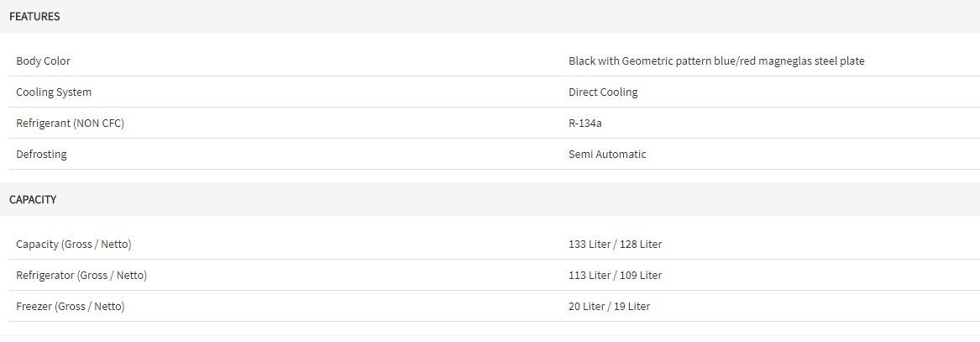Image resolution: width=980 pixels, height=342 pixels.
Task: Click the 20 Liter / 19 Liter value
Action: tap(609, 307)
